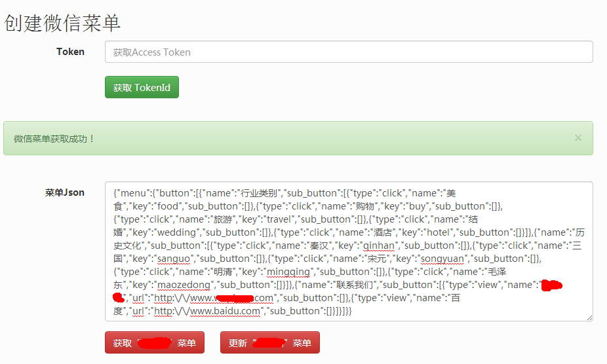Click the word songyuan in the JSON
This screenshot has width=607, height=364.
tap(442, 259)
